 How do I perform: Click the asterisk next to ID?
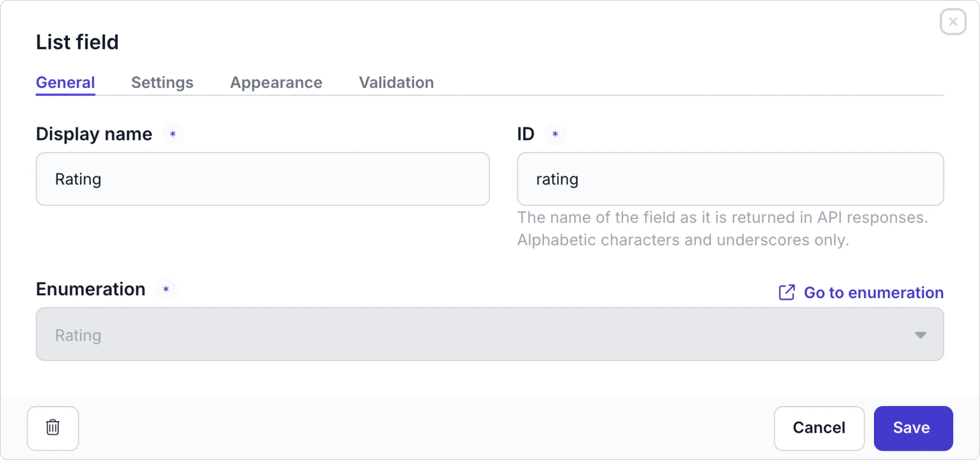pos(555,134)
